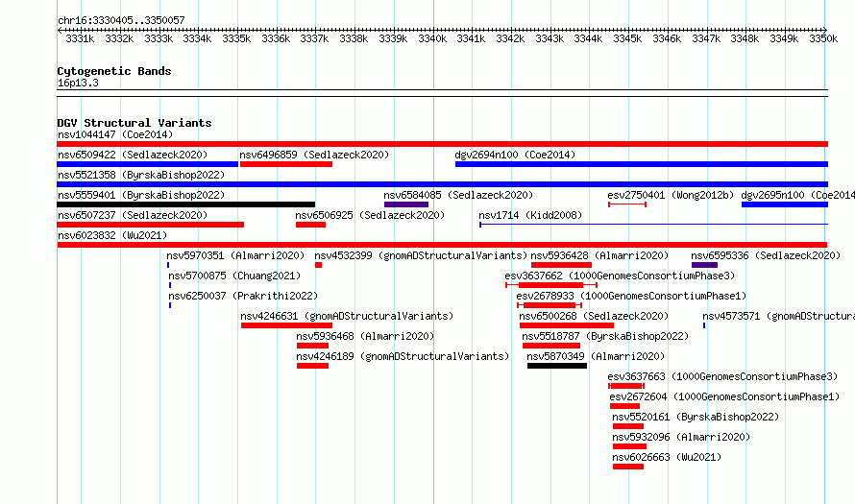Open esv2750401 (Wong2012b) variant label
The image size is (855, 504).
click(x=671, y=195)
